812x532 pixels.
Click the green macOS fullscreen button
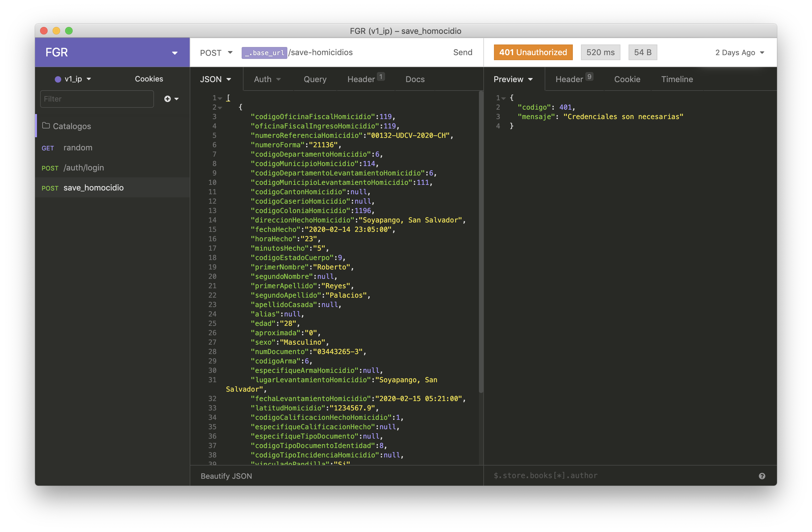pos(69,31)
